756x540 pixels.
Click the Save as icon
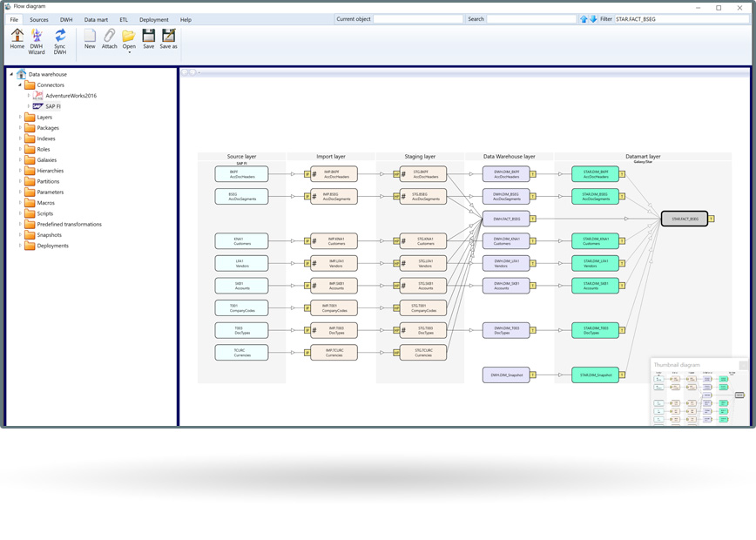tap(168, 35)
